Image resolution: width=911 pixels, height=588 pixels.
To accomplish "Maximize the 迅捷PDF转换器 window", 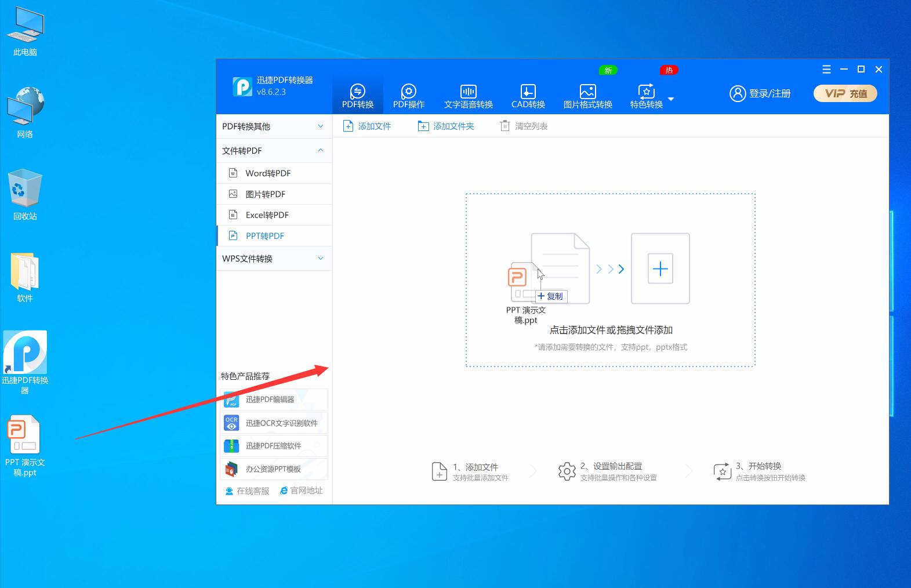I will (861, 69).
